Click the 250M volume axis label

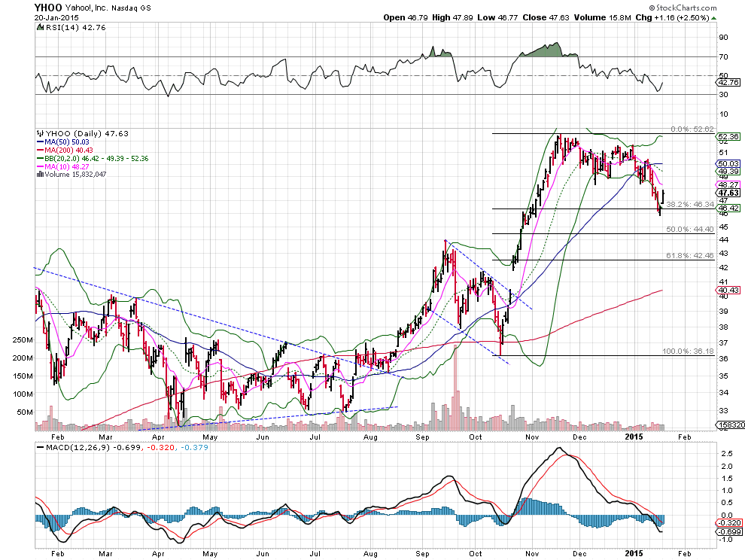(23, 340)
